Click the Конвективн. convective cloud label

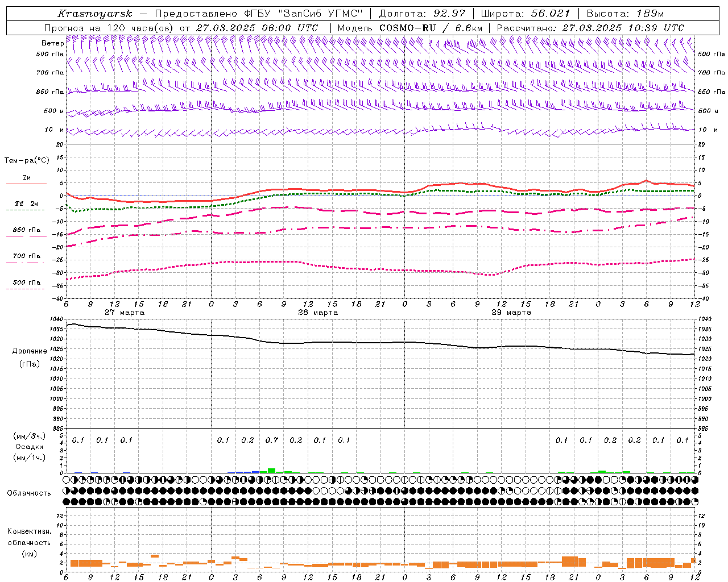pos(29,531)
